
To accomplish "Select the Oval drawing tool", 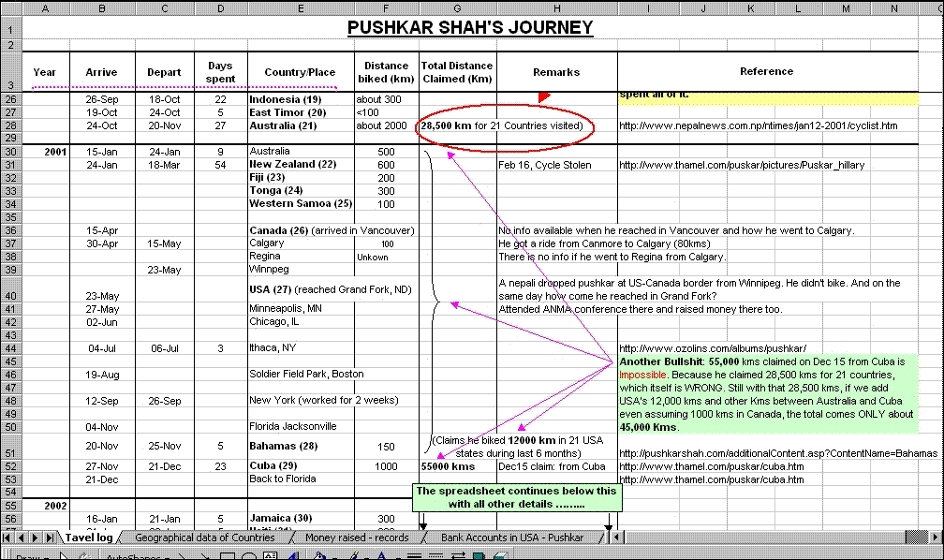I will point(250,557).
